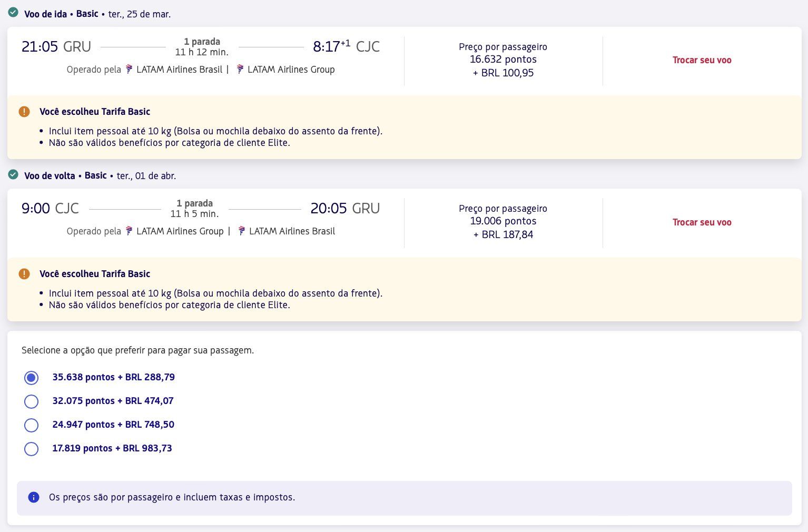This screenshot has width=808, height=532.
Task: Click the 8:17+1 CJC arrival time
Action: [346, 46]
